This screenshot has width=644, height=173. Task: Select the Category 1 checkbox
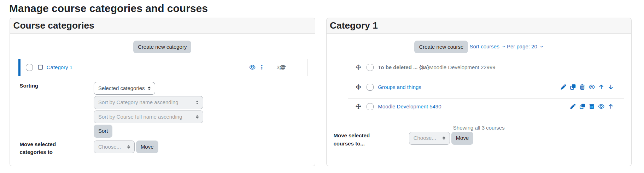[x=29, y=67]
